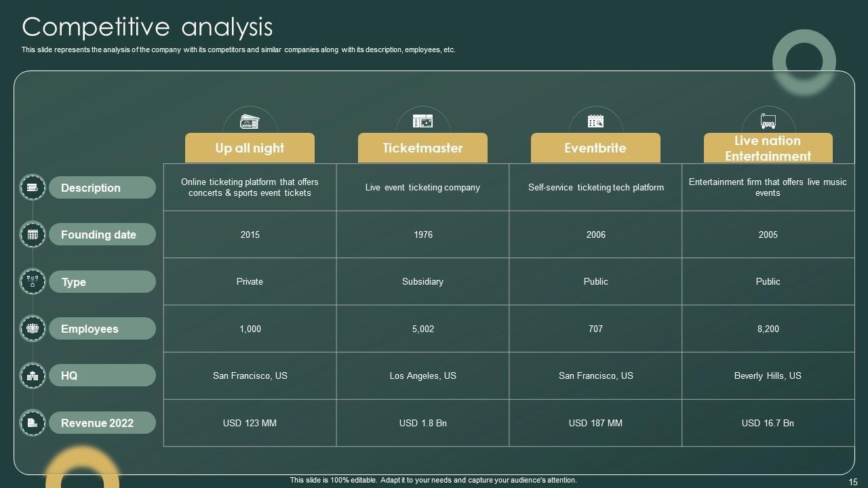Viewport: 868px width, 488px height.
Task: Click the Up all night description cell
Action: point(250,187)
